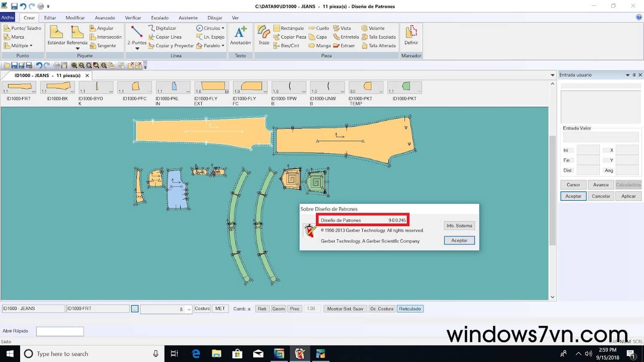Toggle the Prec button
Viewport: 644px width, 362px height.
295,309
